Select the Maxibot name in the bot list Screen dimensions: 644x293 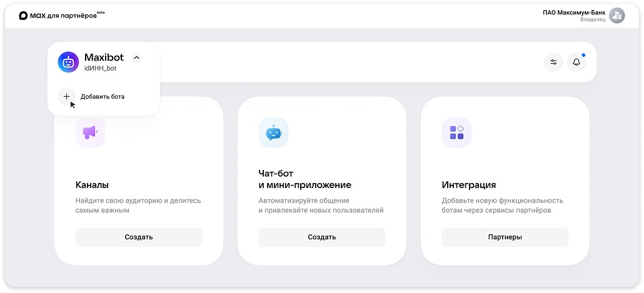coord(105,57)
